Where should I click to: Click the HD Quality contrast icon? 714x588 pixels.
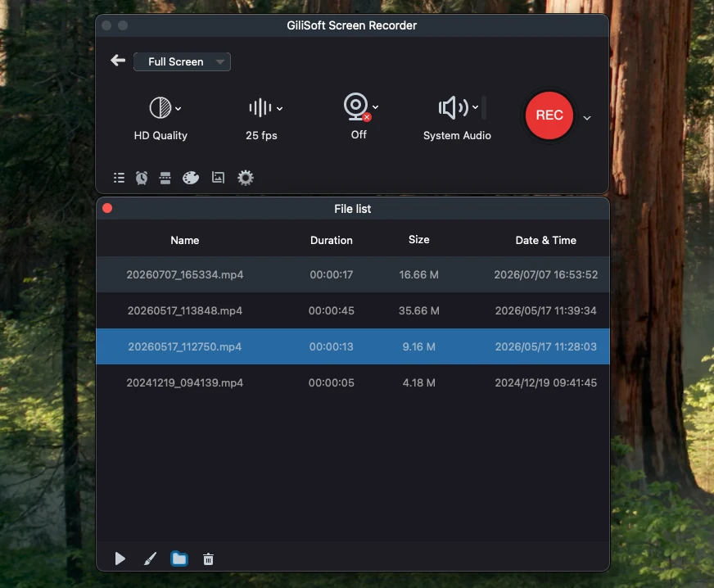point(160,108)
